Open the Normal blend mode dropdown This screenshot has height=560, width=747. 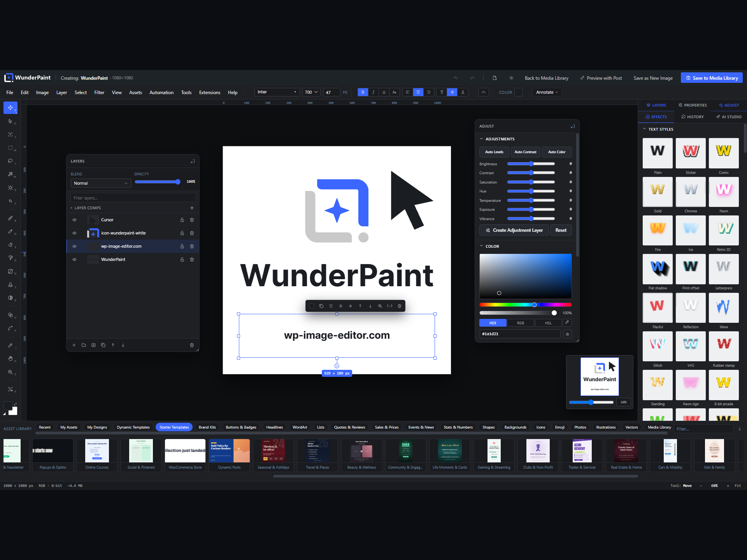click(101, 183)
